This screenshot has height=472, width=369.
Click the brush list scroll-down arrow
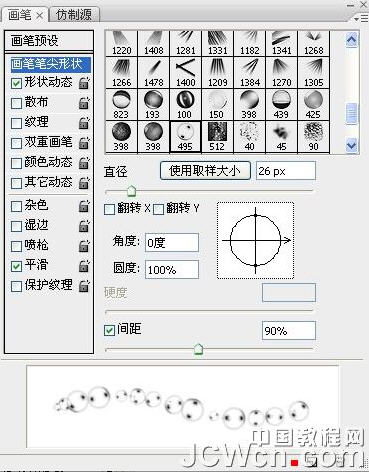point(352,146)
